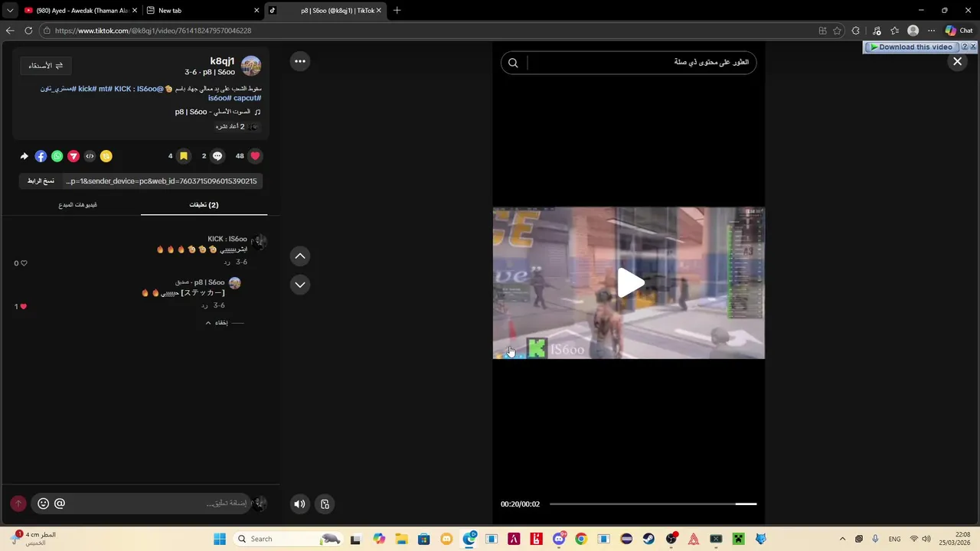Open the emoji picker in comment box

click(43, 504)
